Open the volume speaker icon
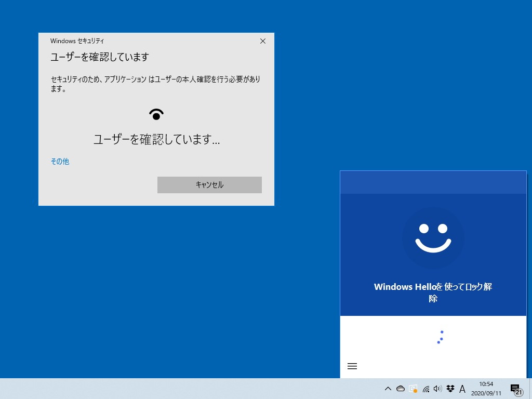This screenshot has width=532, height=399. tap(437, 389)
